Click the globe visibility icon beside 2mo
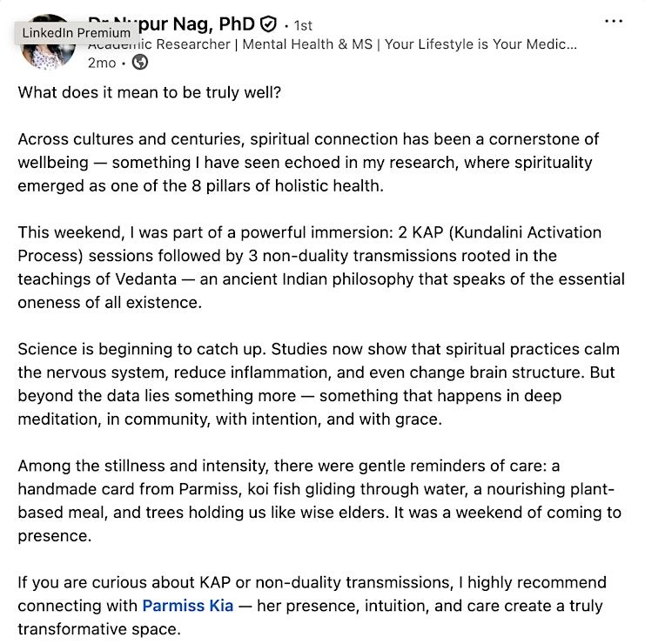645x644 pixels. click(x=139, y=63)
